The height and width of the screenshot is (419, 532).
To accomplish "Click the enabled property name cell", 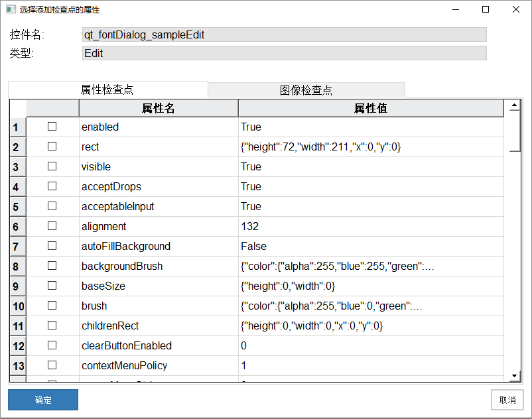I will (x=159, y=127).
